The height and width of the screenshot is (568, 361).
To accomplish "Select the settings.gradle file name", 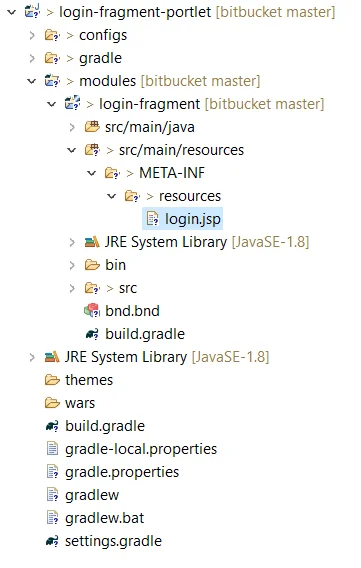I will pos(113,542).
